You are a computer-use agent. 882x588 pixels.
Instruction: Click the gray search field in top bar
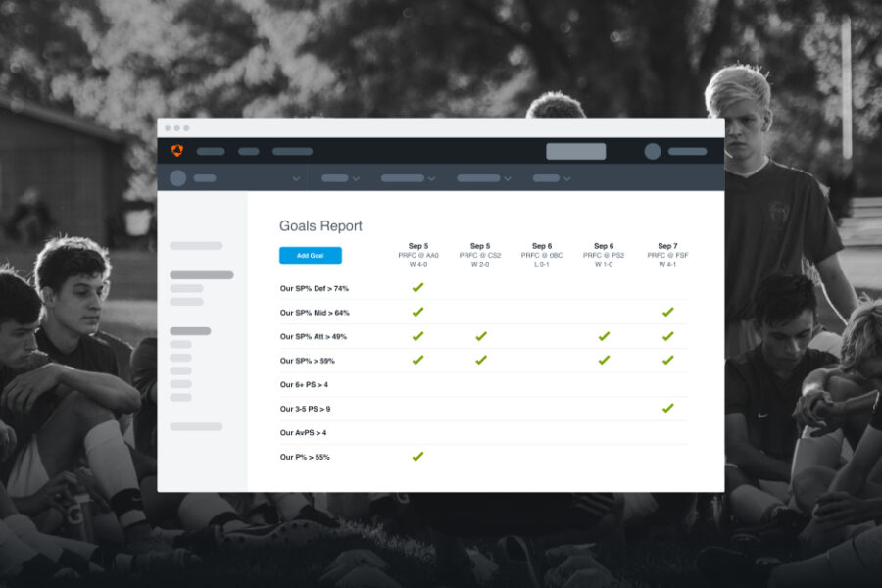pyautogui.click(x=575, y=151)
